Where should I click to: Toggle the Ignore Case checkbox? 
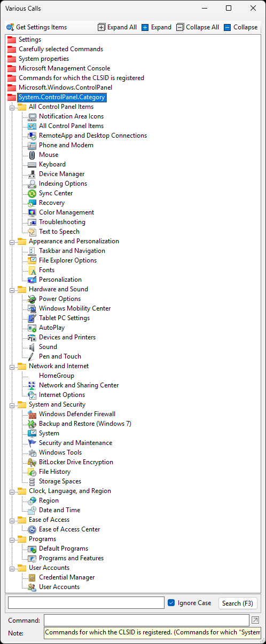tap(171, 603)
